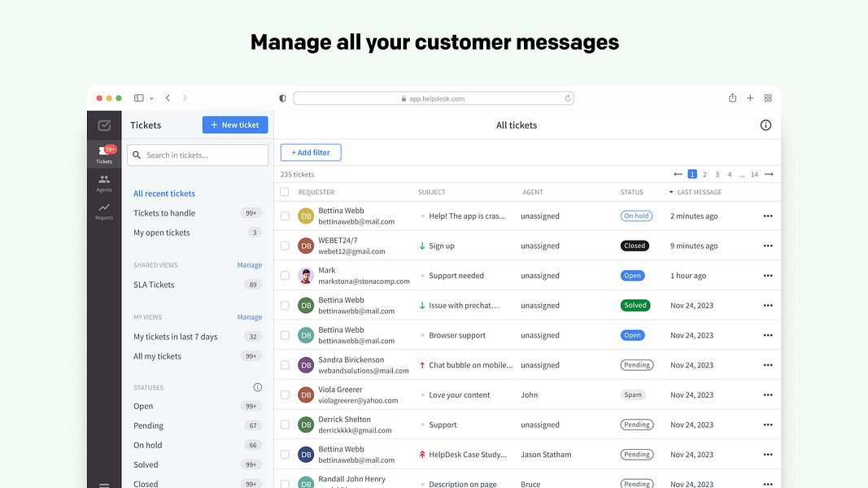868x488 pixels.
Task: Click the info icon beside All tickets heading
Action: (x=765, y=124)
